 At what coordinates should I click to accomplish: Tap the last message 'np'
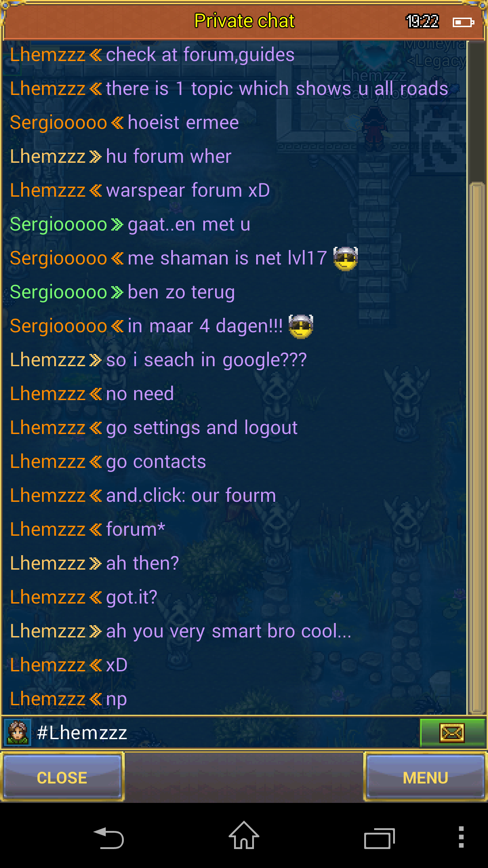click(116, 699)
